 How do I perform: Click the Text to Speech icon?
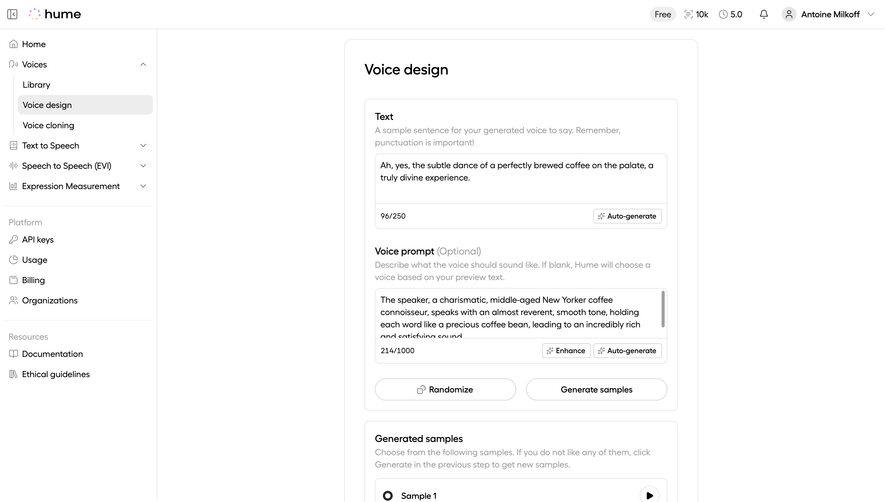click(x=14, y=146)
